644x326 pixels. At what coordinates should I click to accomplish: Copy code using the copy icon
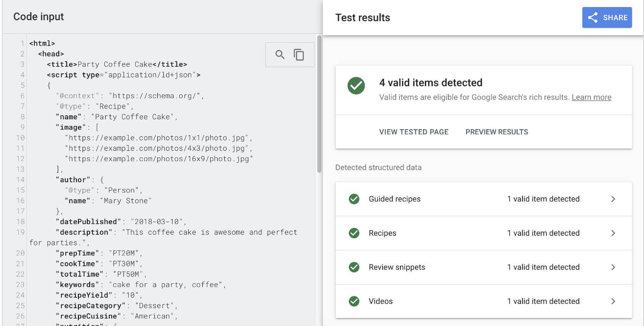coord(299,55)
